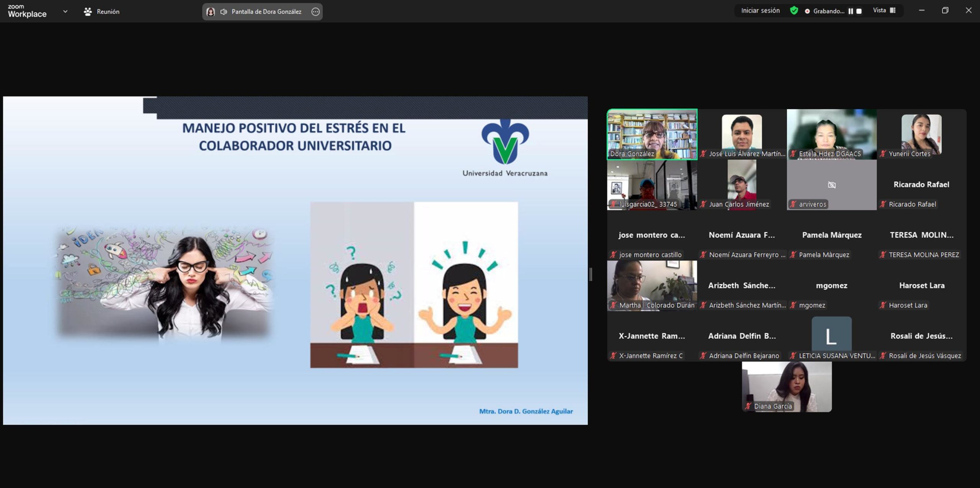980x488 pixels.
Task: Click arviveros camera-off icon
Action: (x=831, y=185)
